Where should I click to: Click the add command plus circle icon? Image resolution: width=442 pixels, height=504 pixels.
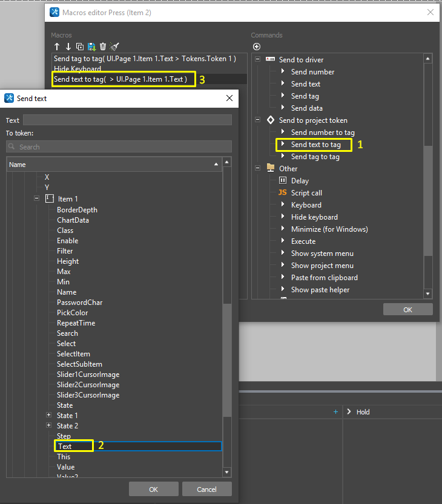257,47
